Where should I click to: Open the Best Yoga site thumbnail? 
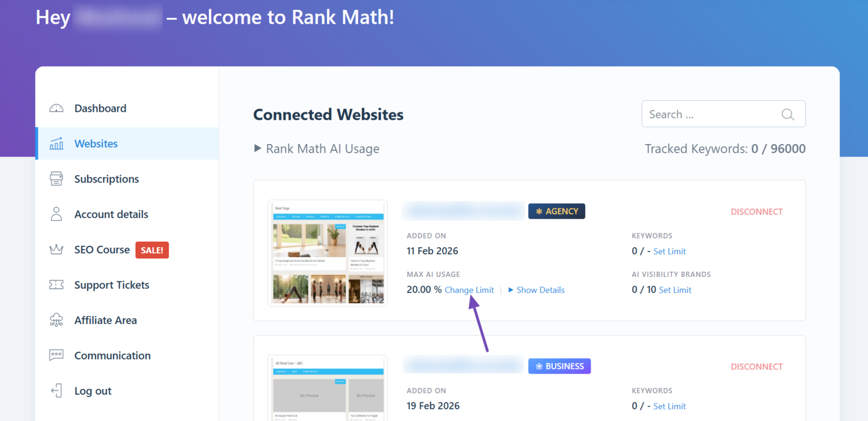(x=328, y=253)
